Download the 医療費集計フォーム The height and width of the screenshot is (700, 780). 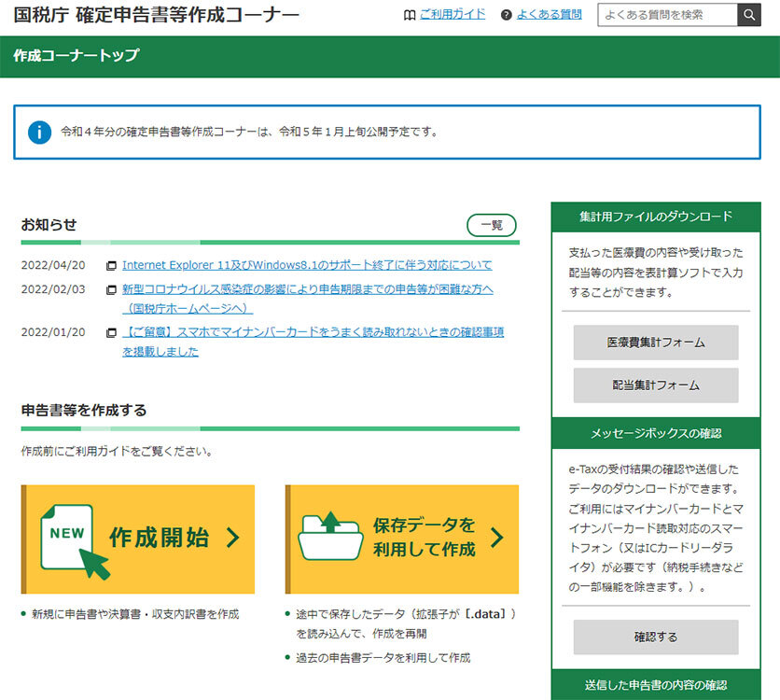point(655,343)
